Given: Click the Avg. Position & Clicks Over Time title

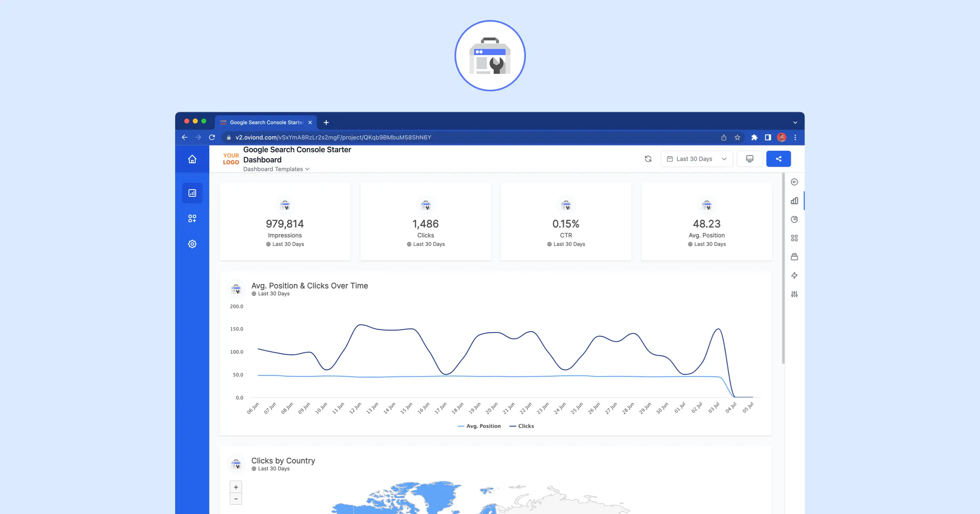Looking at the screenshot, I should [x=310, y=286].
